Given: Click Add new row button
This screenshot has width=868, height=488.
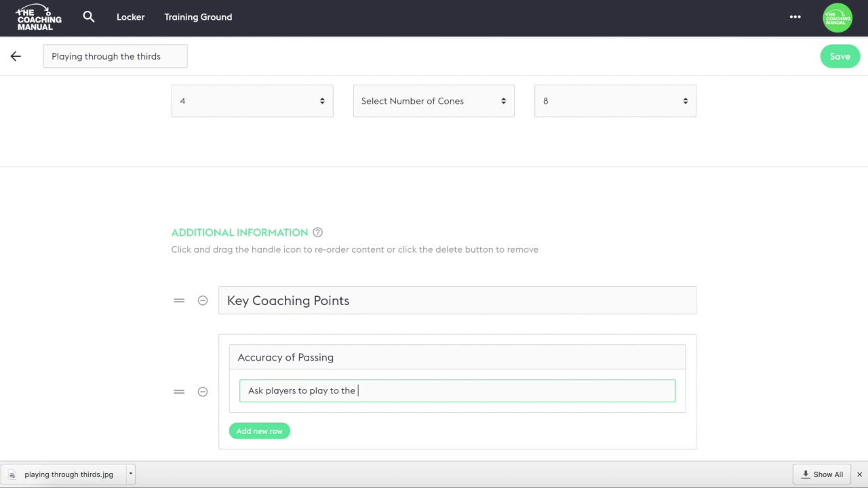Looking at the screenshot, I should pyautogui.click(x=260, y=431).
